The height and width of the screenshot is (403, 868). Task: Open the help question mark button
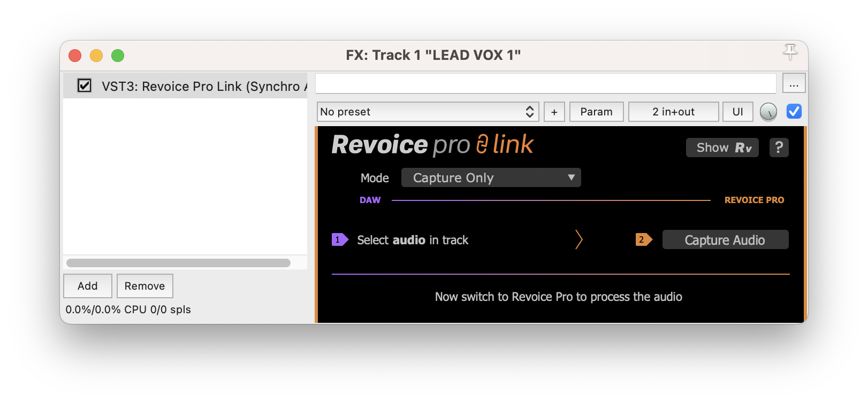tap(779, 148)
